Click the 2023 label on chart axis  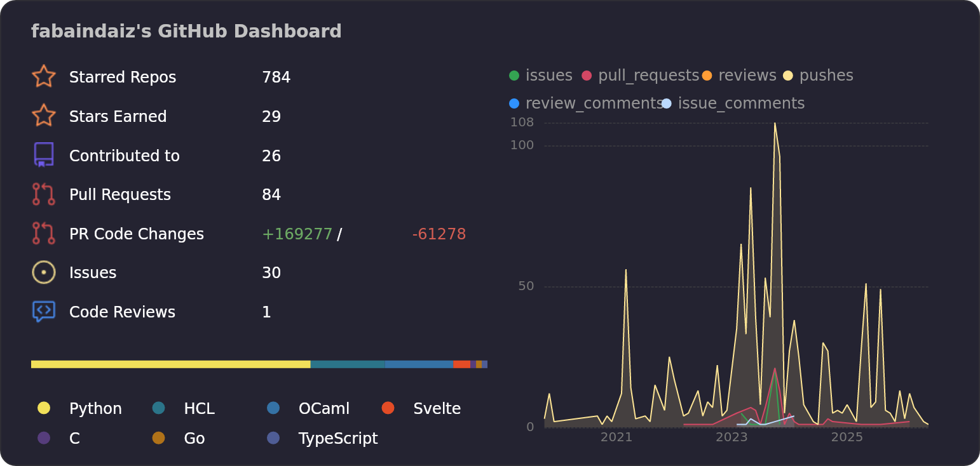tap(732, 437)
